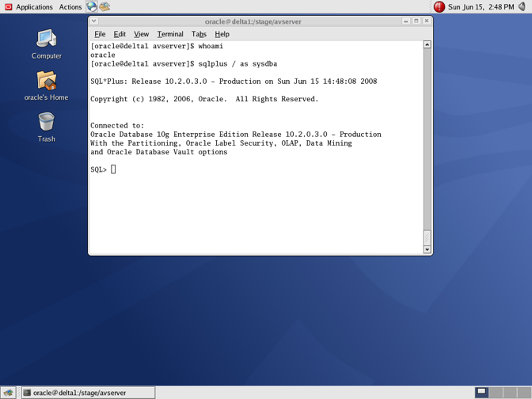This screenshot has height=399, width=532.
Task: Switch to the first workspace
Action: 481,393
